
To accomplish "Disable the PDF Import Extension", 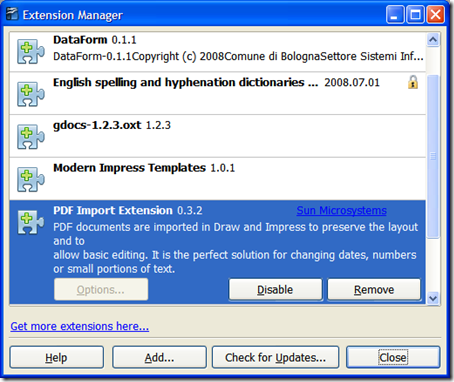I will point(275,290).
